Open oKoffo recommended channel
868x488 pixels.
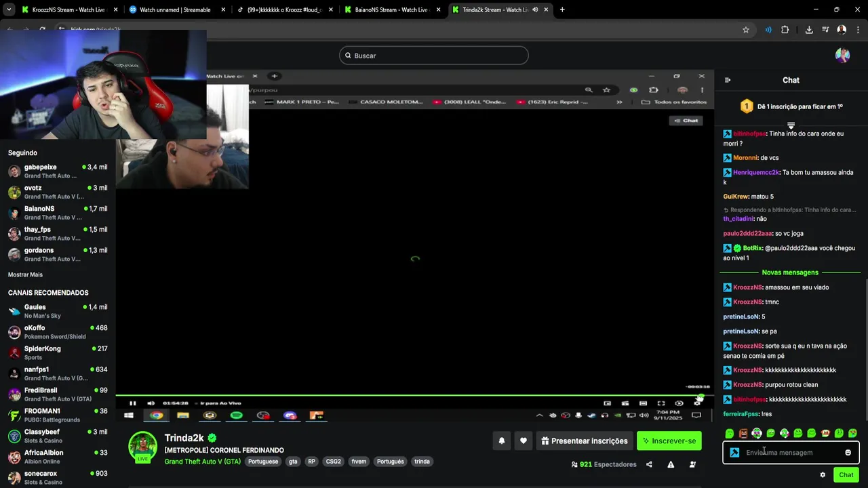tap(58, 332)
